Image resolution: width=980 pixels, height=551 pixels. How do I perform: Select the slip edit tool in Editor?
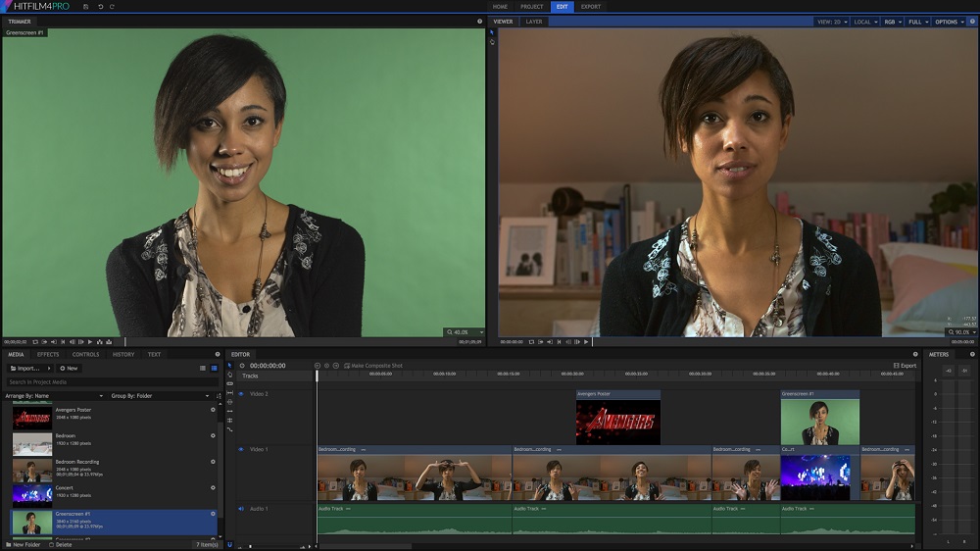pos(229,393)
